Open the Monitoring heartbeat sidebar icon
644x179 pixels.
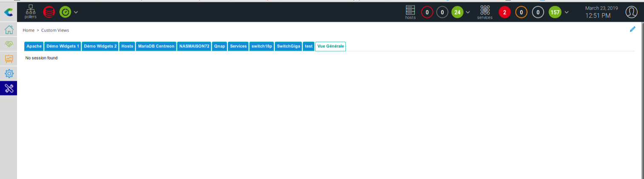[x=9, y=44]
